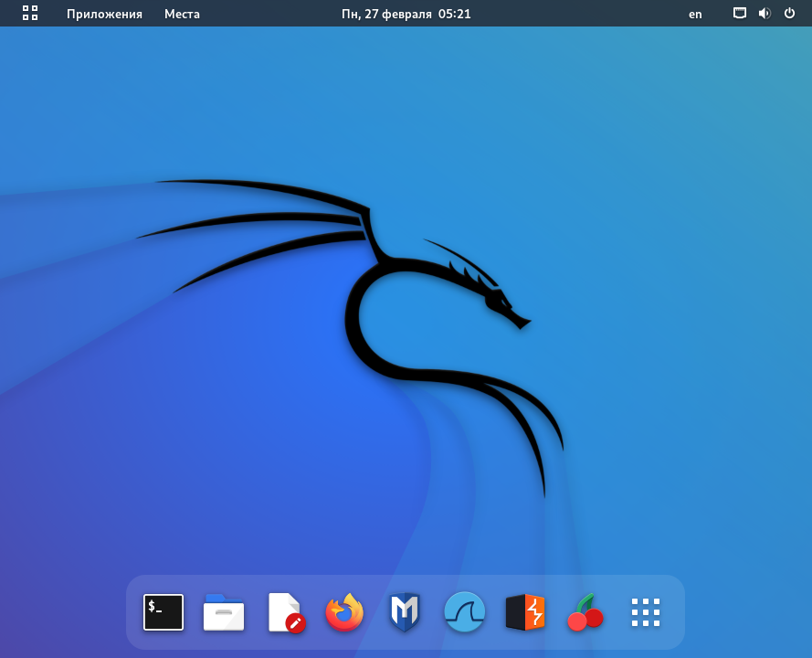Viewport: 812px width, 658px height.
Task: Launch Firefox web browser
Action: (344, 612)
